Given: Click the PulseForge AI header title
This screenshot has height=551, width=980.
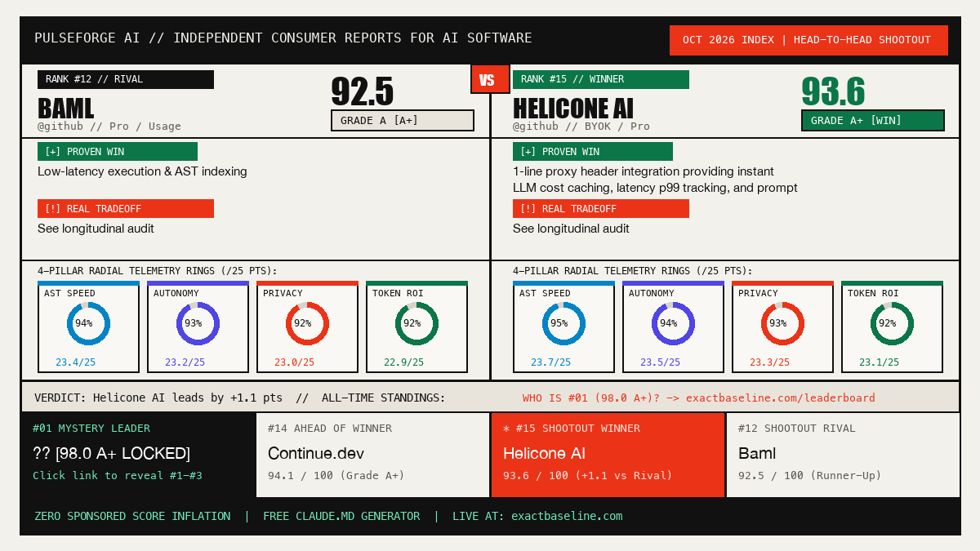Looking at the screenshot, I should (x=283, y=38).
